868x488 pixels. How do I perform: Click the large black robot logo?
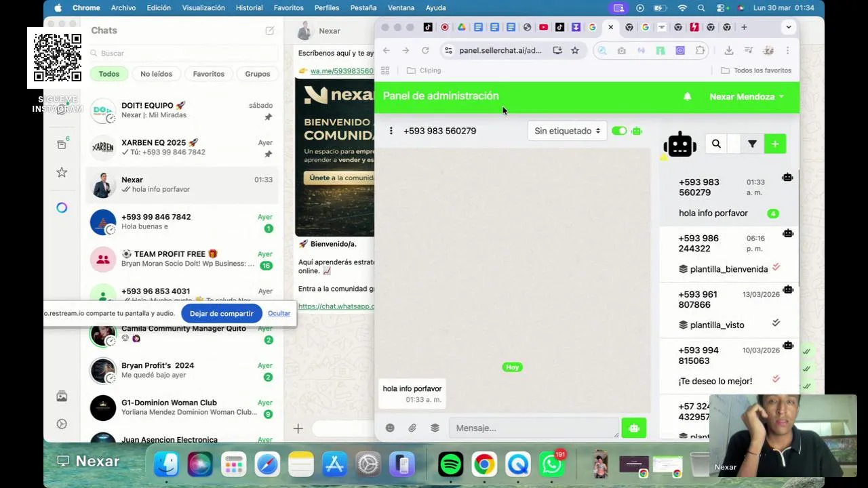(680, 144)
